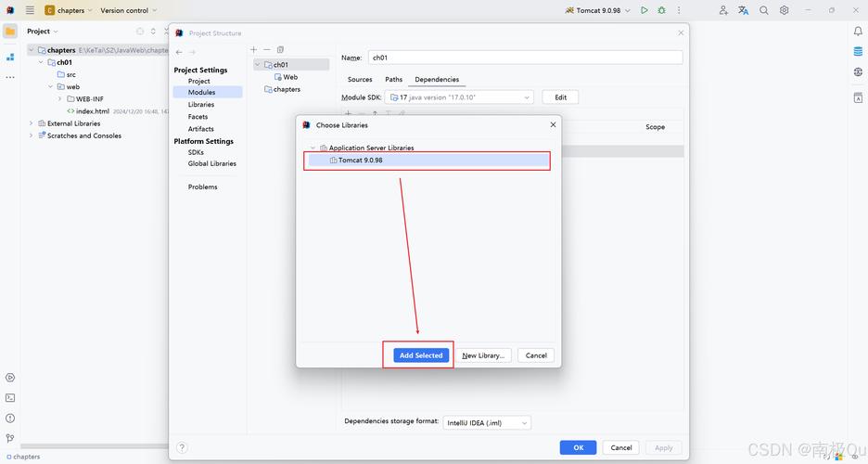Open the Git tool window icon
Viewport: 868px width, 464px height.
pyautogui.click(x=10, y=438)
